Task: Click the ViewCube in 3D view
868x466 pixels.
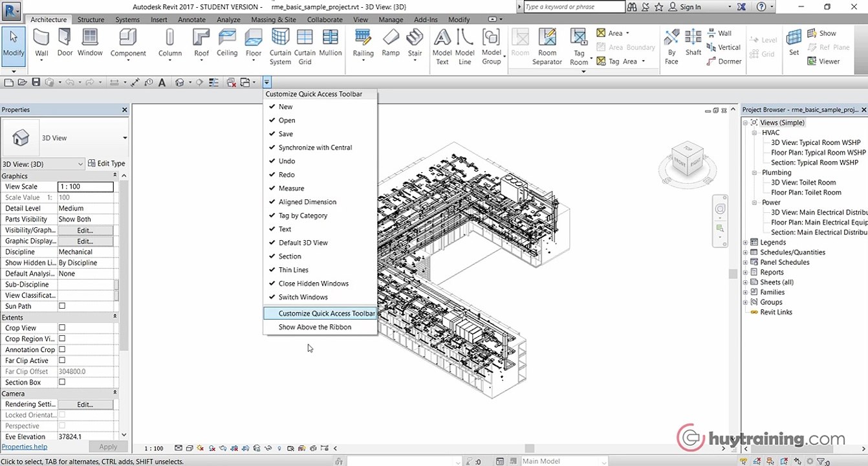Action: [688, 160]
